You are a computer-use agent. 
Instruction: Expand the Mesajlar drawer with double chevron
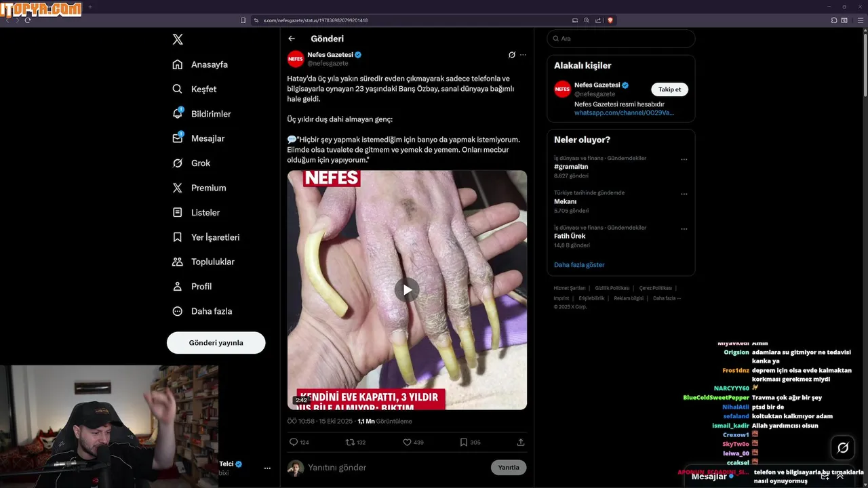[x=841, y=476]
